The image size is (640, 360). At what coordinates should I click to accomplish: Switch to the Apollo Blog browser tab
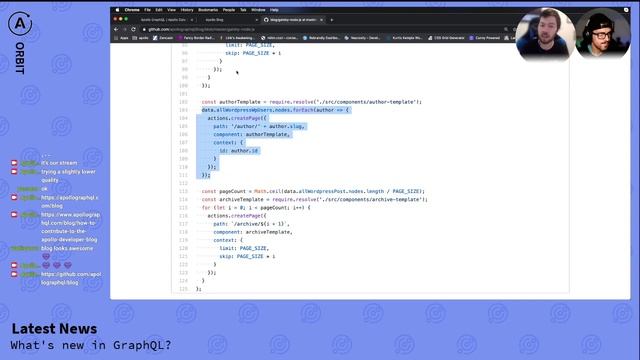coord(227,20)
